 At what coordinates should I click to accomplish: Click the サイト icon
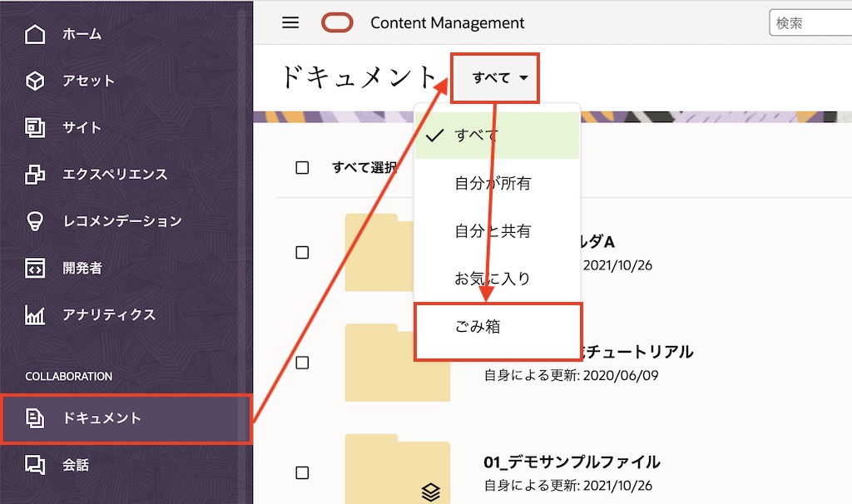[x=35, y=127]
